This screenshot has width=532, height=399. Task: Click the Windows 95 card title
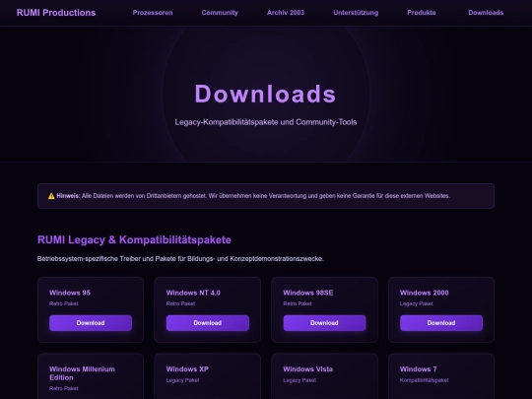pos(70,293)
